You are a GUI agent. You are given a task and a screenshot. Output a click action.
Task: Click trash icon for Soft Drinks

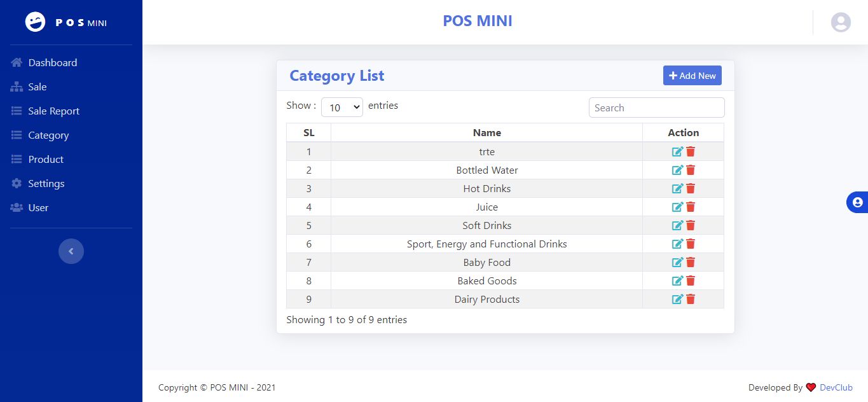[x=691, y=225]
